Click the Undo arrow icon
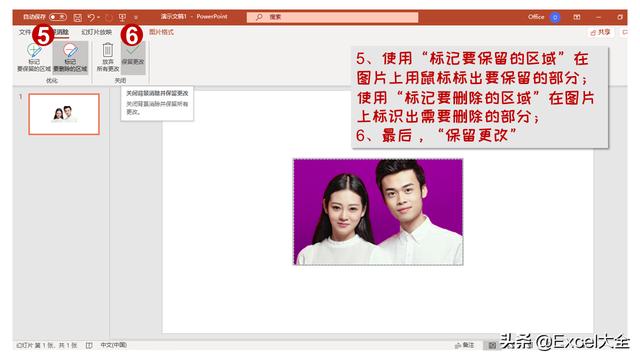The image size is (640, 360). [x=91, y=17]
